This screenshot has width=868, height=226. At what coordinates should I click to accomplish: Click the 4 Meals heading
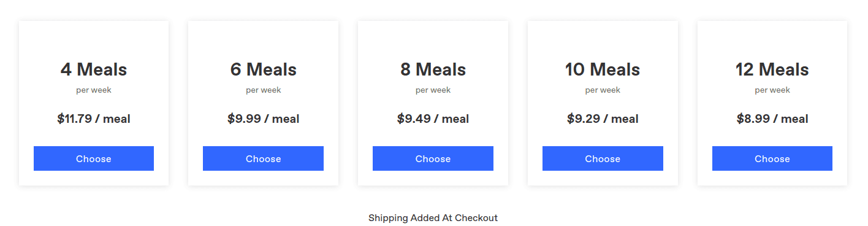[94, 69]
